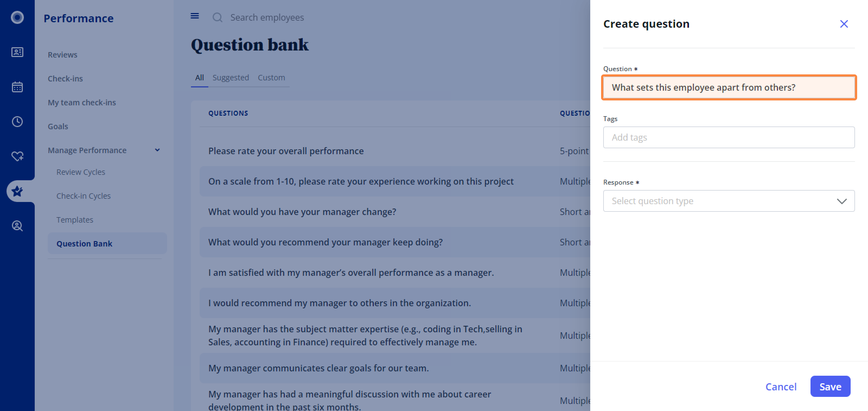Switch to the Custom tab

[x=271, y=78]
